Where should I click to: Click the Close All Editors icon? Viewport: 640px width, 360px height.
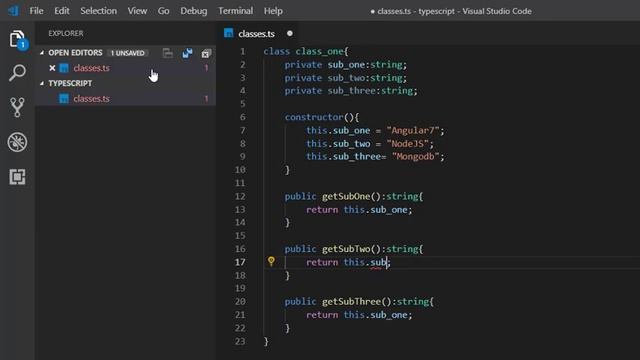206,53
